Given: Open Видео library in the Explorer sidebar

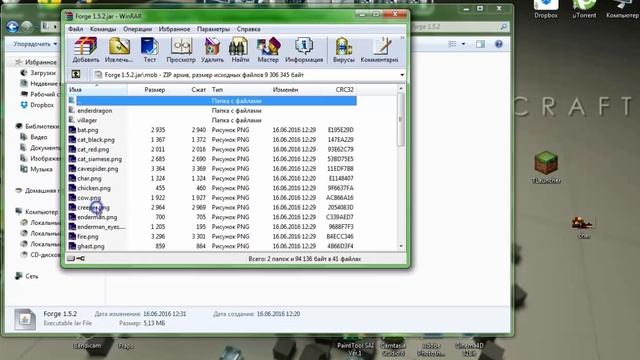Looking at the screenshot, I should click(39, 137).
